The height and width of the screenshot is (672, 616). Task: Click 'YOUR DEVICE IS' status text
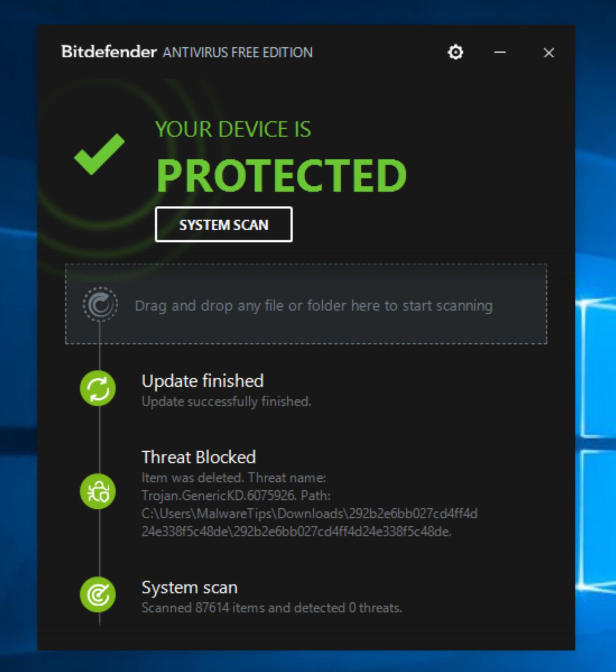(x=233, y=129)
